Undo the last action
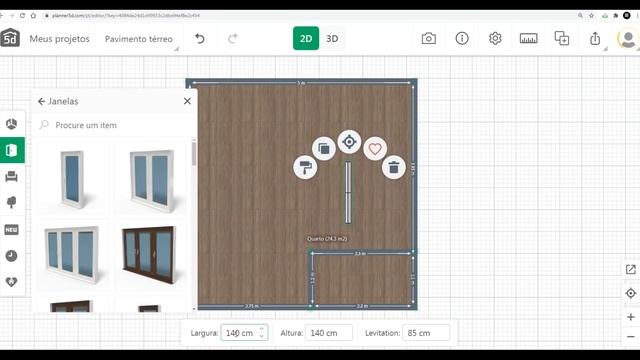The width and height of the screenshot is (640, 360). 200,38
